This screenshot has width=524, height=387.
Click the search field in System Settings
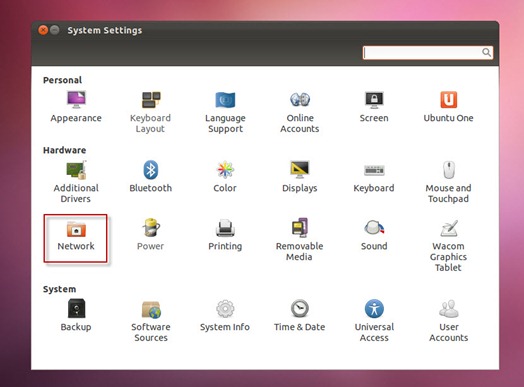point(428,52)
